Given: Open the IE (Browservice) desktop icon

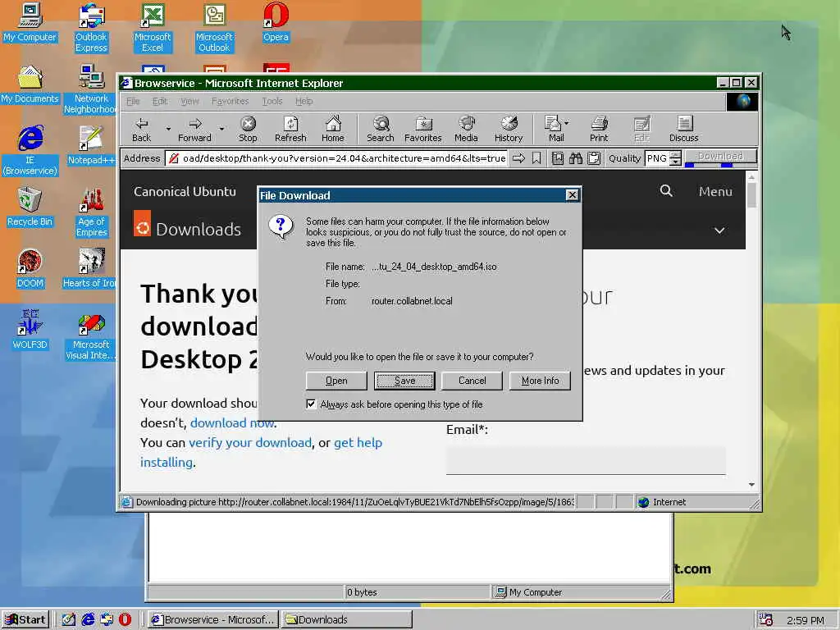Looking at the screenshot, I should coord(30,150).
